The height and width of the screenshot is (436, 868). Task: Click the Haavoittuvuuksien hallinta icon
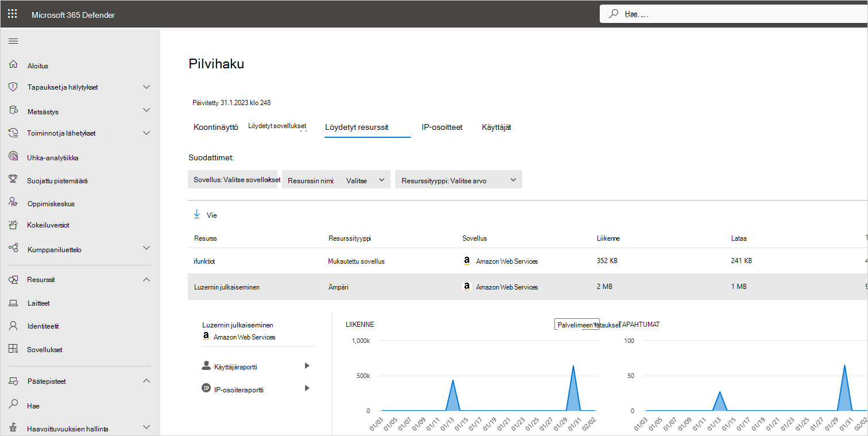14,428
